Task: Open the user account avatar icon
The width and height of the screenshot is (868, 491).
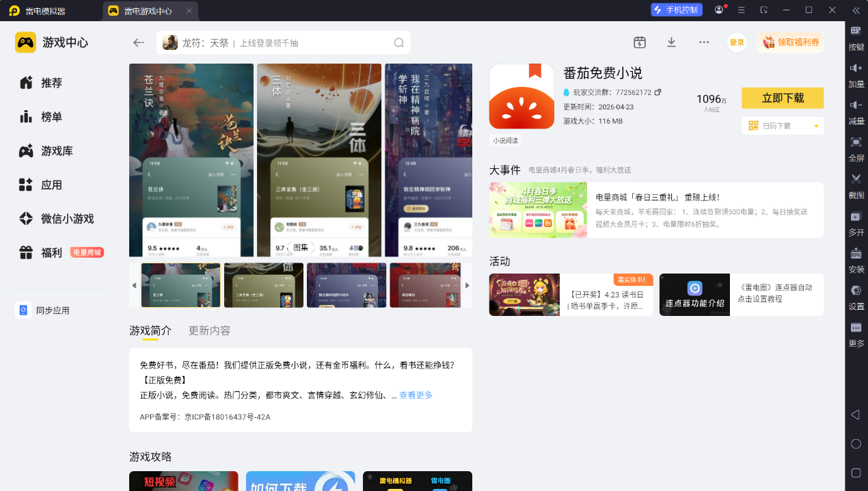Action: (x=719, y=10)
